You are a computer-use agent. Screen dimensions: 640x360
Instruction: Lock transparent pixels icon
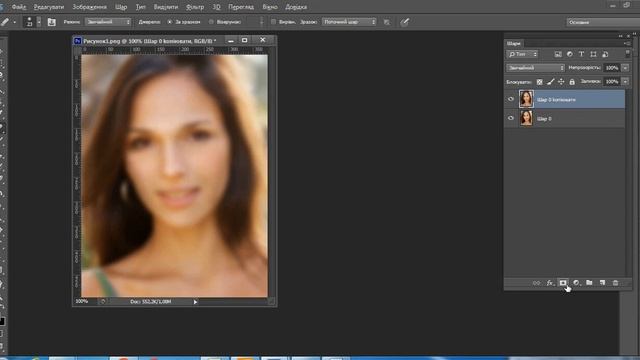[540, 82]
